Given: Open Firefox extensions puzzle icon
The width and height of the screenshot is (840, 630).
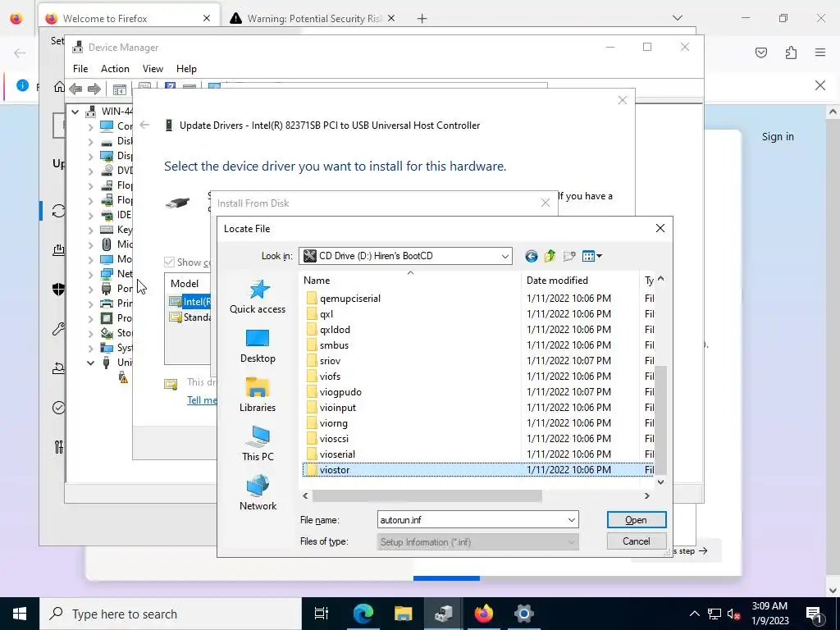Looking at the screenshot, I should point(791,52).
